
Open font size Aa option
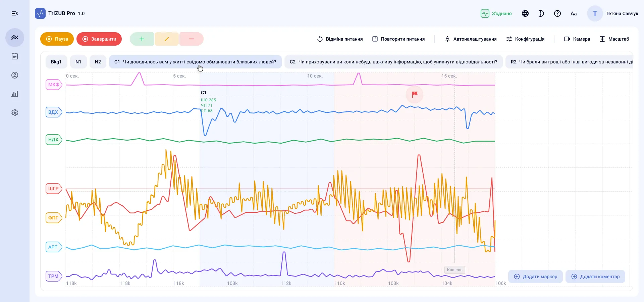click(x=574, y=13)
